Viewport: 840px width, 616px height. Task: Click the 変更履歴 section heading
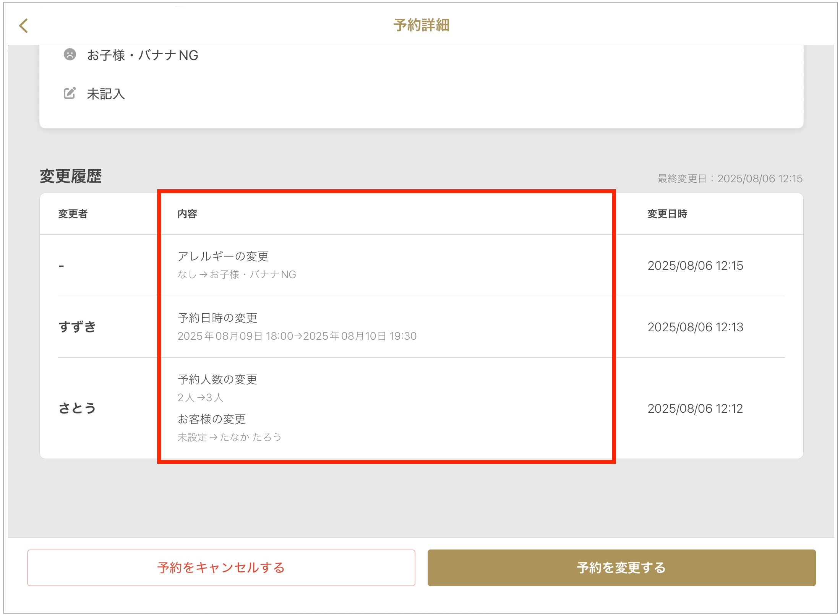(71, 177)
